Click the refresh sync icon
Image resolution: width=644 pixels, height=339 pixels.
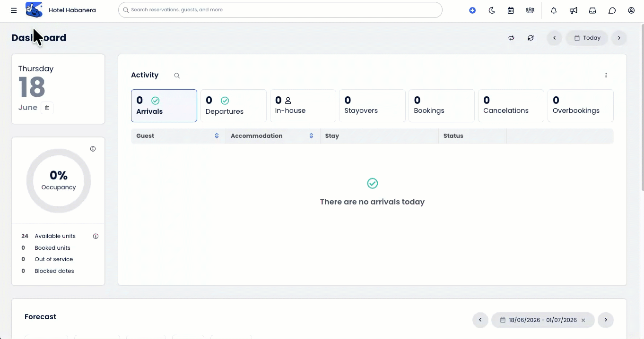tap(531, 38)
